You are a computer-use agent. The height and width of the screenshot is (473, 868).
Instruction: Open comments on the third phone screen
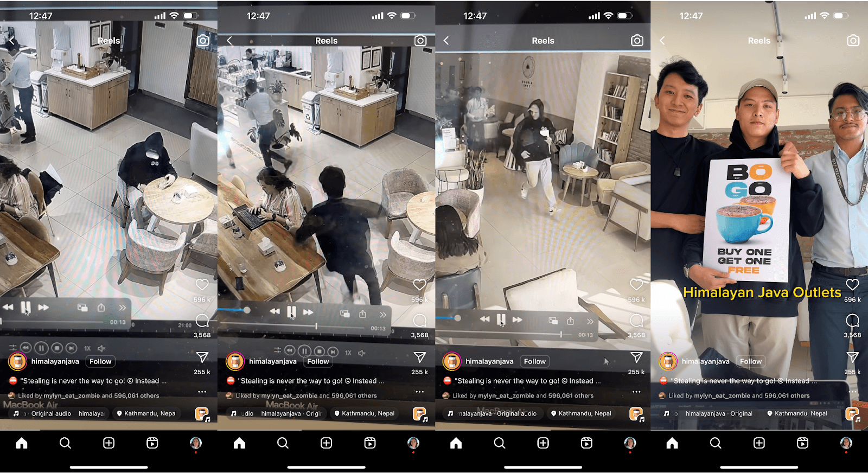[x=636, y=321]
